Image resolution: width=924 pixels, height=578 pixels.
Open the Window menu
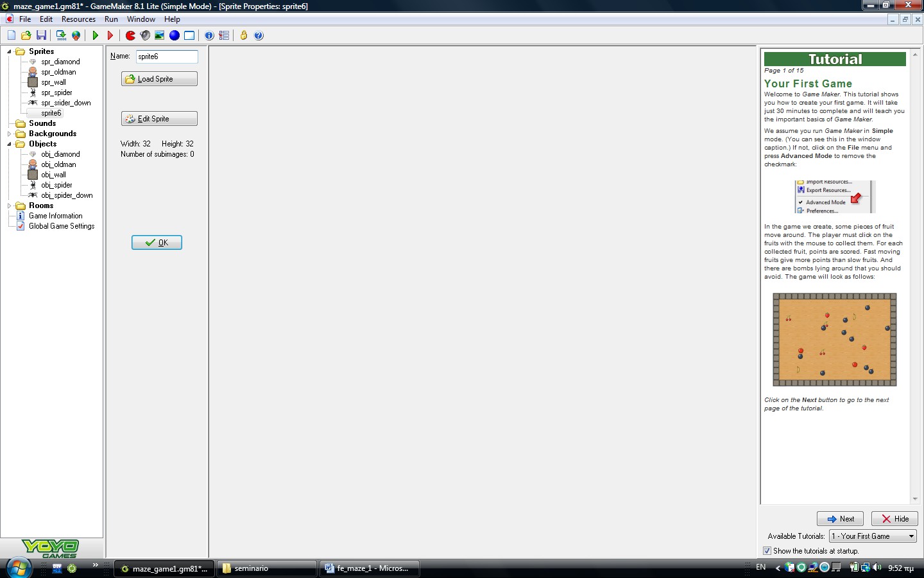[141, 19]
